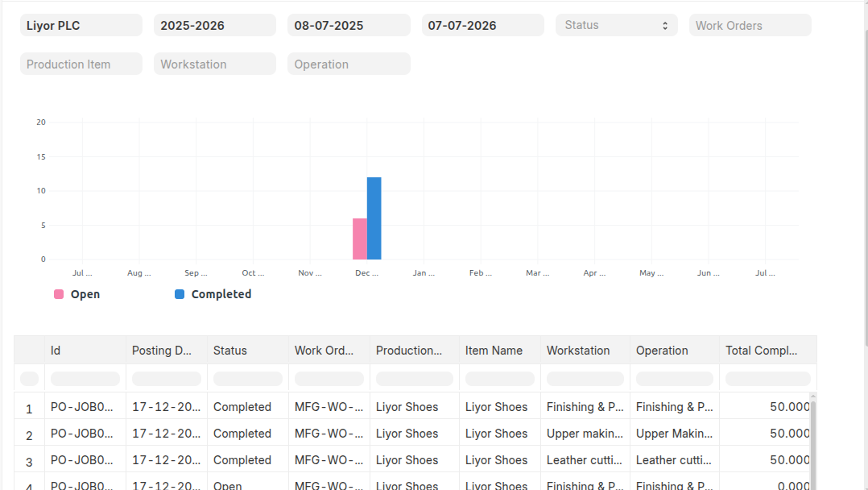Screen dimensions: 868x490
Task: Select the 07-07-2026 to date field
Action: 482,25
